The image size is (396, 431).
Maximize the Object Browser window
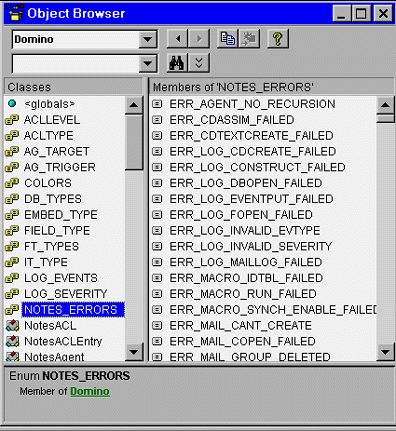(361, 14)
